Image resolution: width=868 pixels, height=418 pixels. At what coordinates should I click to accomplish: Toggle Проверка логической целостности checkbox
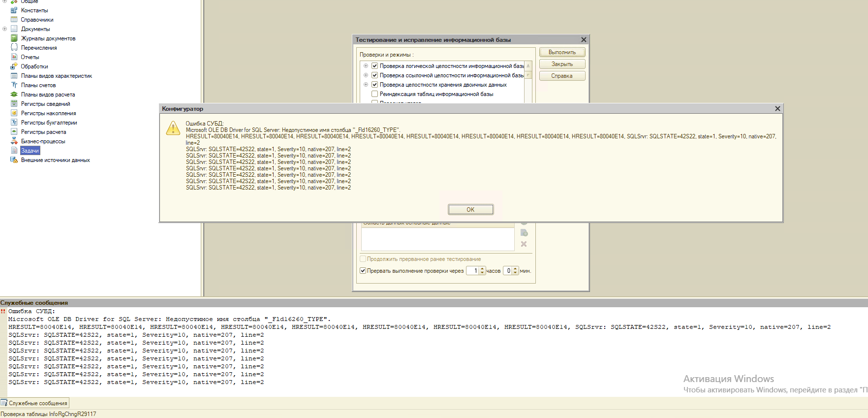click(x=374, y=66)
